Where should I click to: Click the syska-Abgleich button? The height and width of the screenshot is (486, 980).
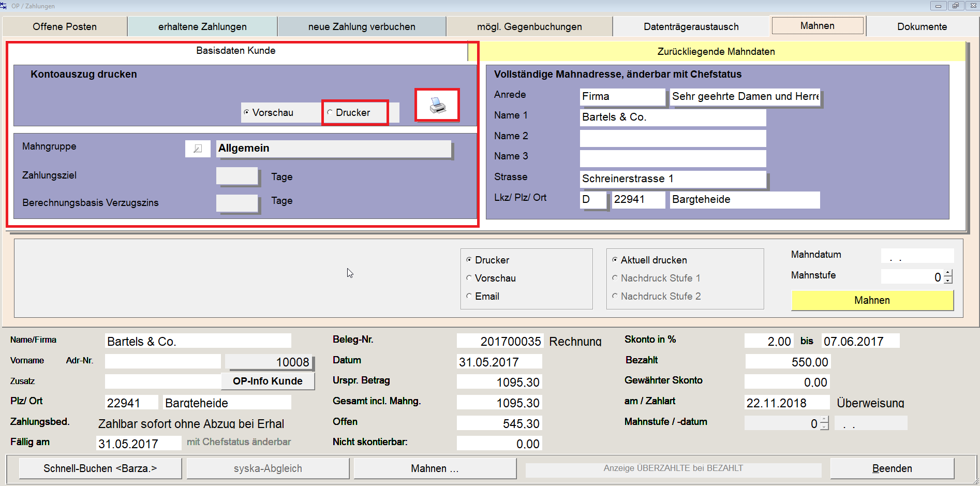click(x=268, y=468)
